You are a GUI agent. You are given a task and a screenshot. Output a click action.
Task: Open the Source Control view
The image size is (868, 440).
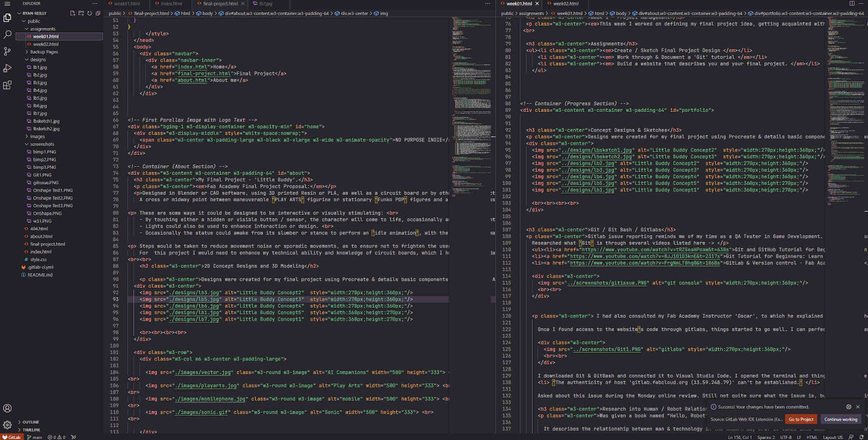[7, 51]
